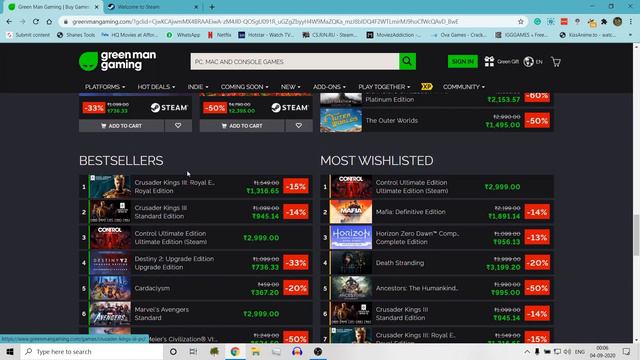
Task: Bookmark page with the star icon
Action: [520, 22]
